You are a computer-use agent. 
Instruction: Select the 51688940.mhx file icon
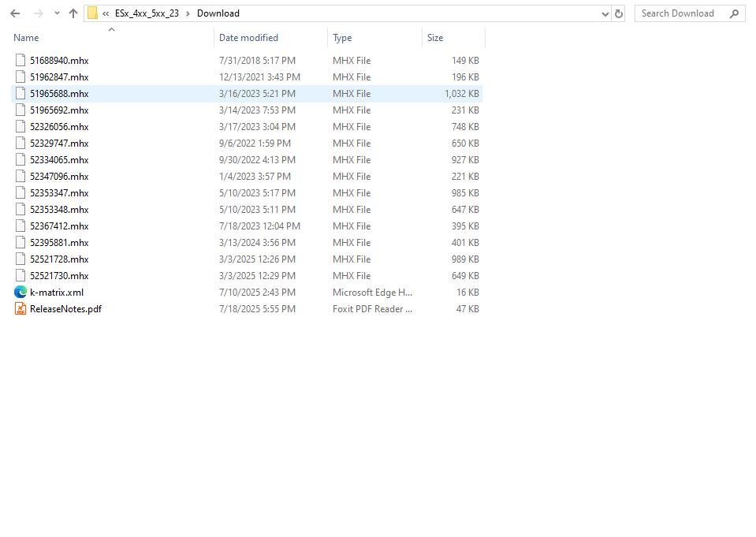(x=20, y=60)
